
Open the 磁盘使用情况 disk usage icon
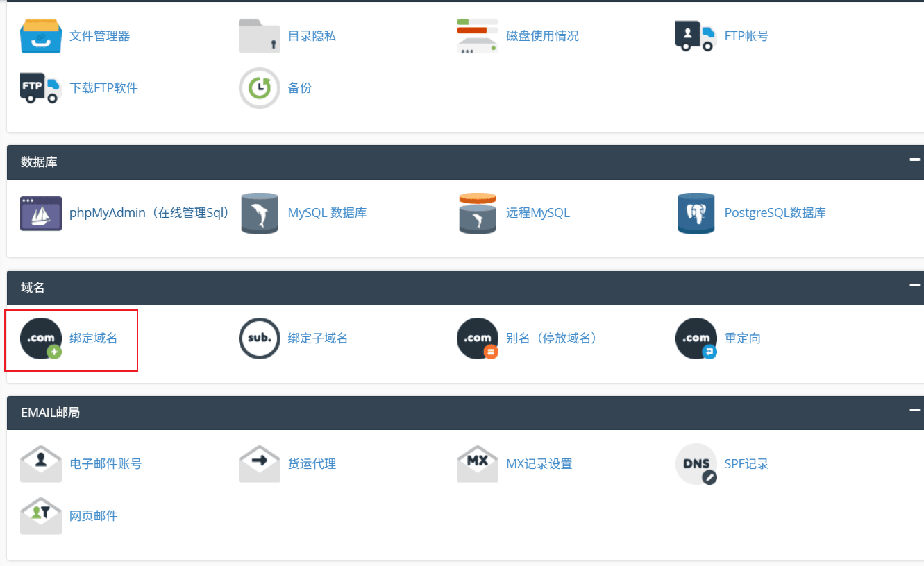pyautogui.click(x=478, y=36)
